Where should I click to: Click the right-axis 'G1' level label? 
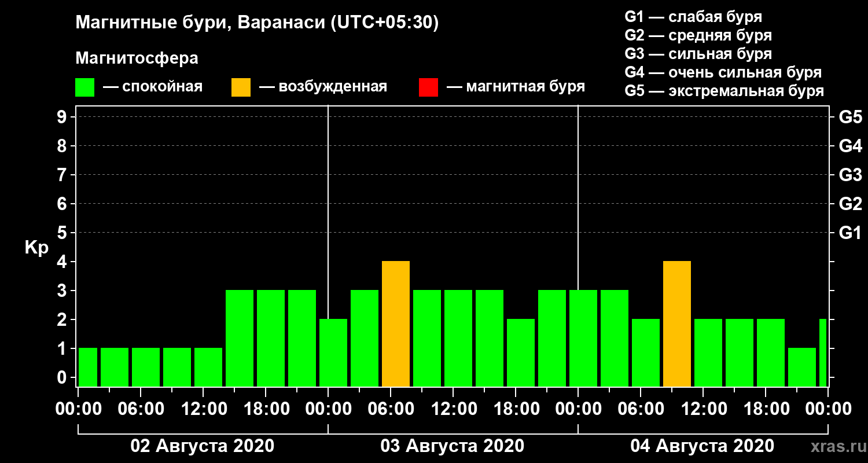coord(850,233)
